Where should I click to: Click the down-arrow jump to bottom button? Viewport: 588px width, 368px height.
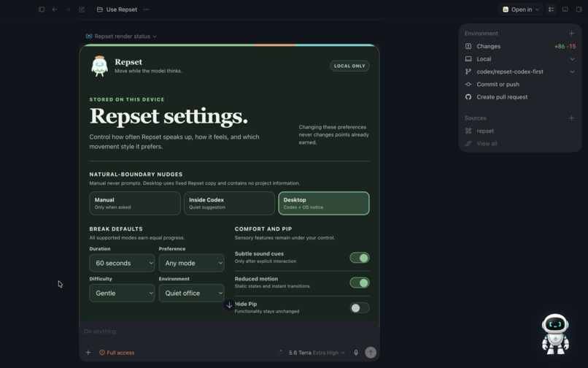point(229,305)
